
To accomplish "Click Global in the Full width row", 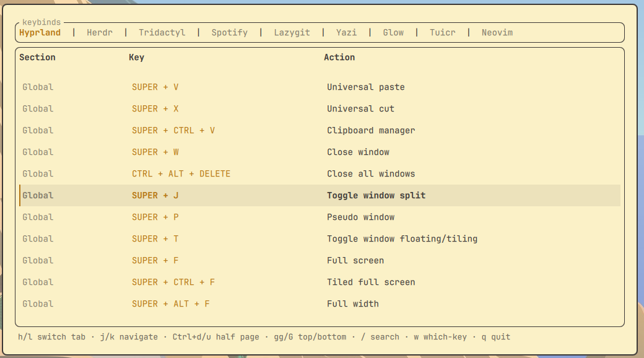I will (x=38, y=303).
